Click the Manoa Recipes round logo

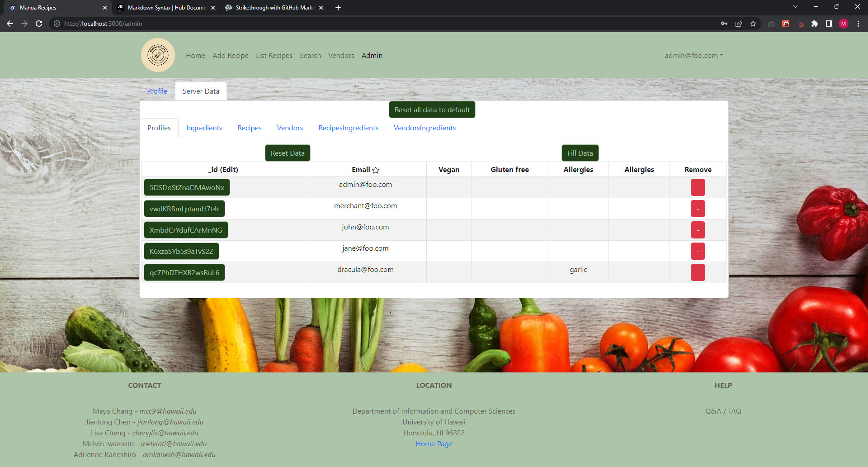click(x=158, y=55)
